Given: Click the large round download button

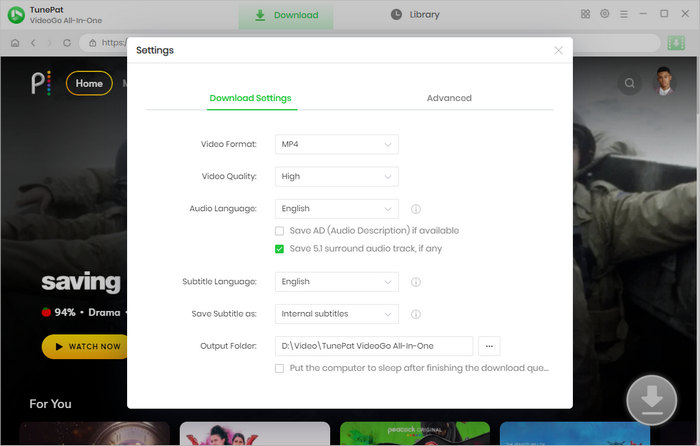Looking at the screenshot, I should pos(652,400).
